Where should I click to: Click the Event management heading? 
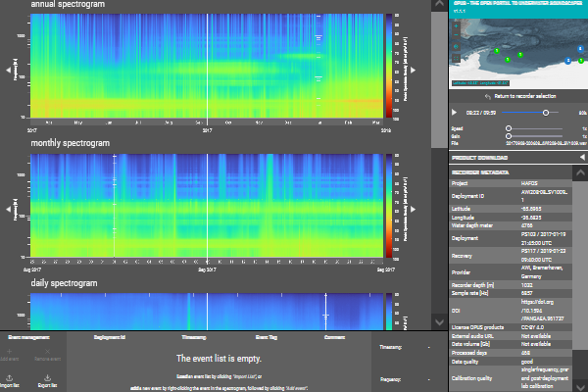point(28,337)
